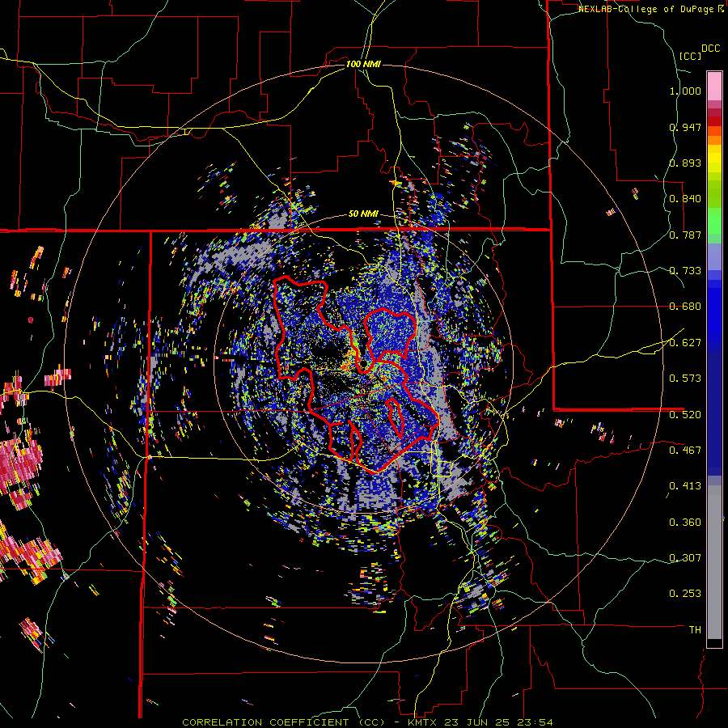Click the [CC] legend unit label
Viewport: 728px width, 728px height.
coord(690,56)
